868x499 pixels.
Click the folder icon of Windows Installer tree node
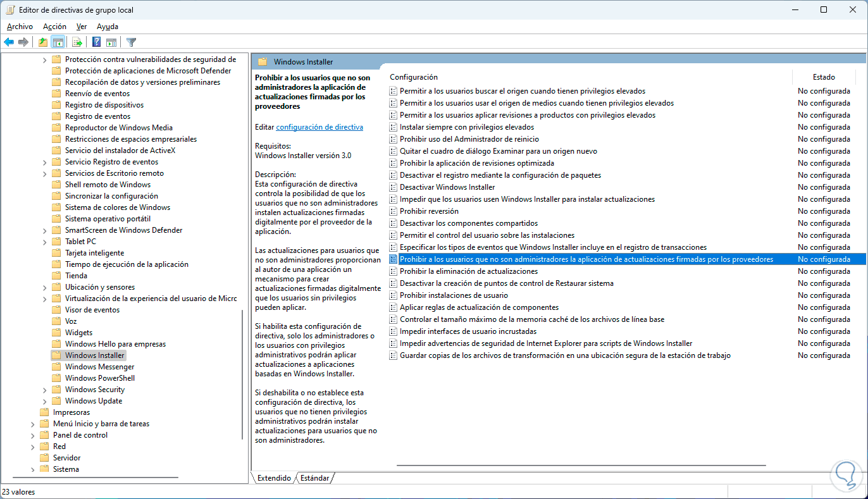point(56,355)
